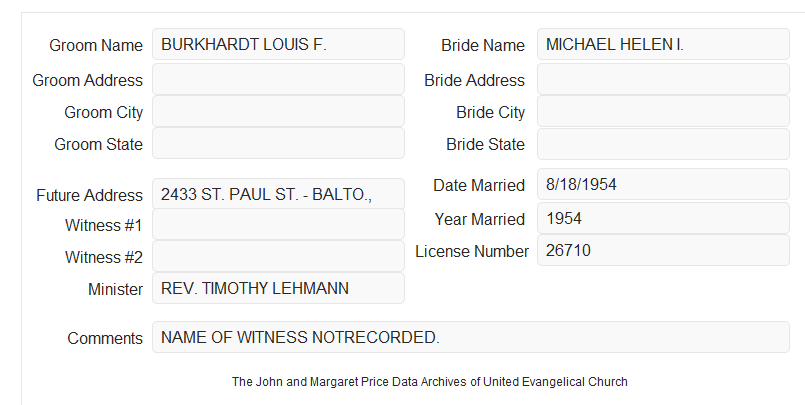Select the Bride Address input box

click(x=663, y=79)
